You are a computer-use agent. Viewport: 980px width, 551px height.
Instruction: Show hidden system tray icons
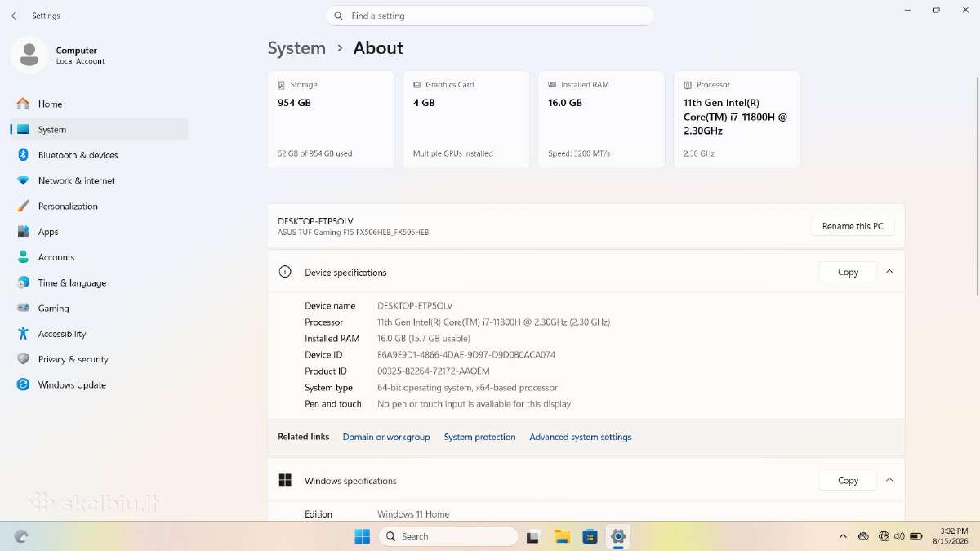tap(843, 536)
